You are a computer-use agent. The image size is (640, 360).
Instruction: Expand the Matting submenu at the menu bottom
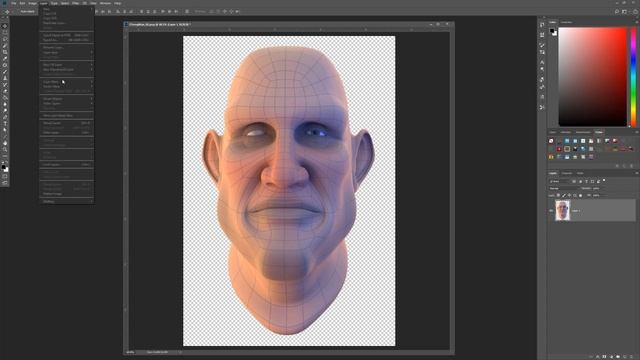pyautogui.click(x=66, y=201)
